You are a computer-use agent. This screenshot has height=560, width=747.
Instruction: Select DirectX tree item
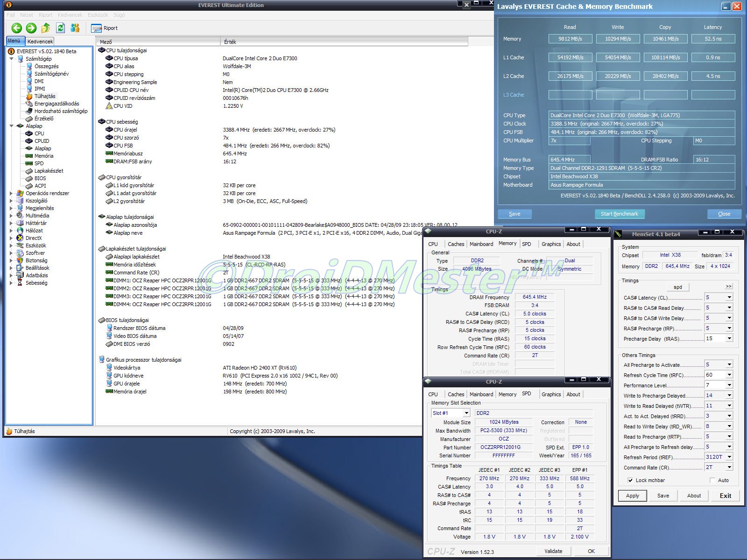(x=34, y=238)
